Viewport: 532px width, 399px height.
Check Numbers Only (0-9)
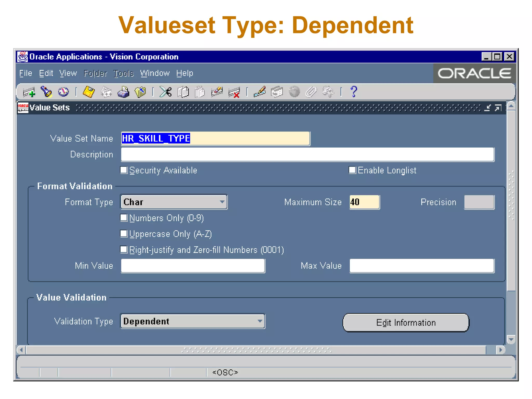[124, 218]
